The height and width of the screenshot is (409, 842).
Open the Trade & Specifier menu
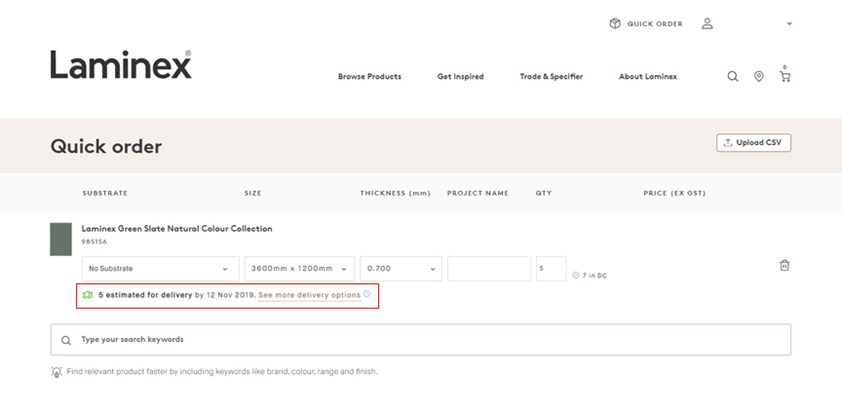click(x=551, y=77)
